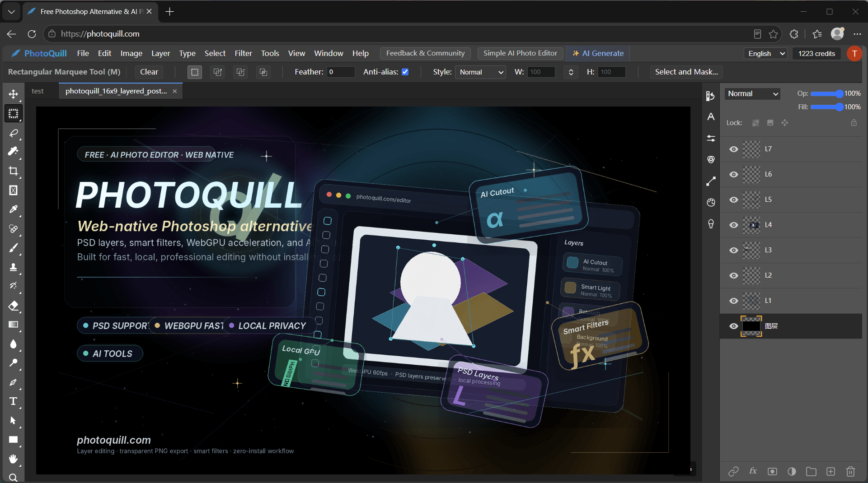Click the Subtract from selection icon

(240, 72)
